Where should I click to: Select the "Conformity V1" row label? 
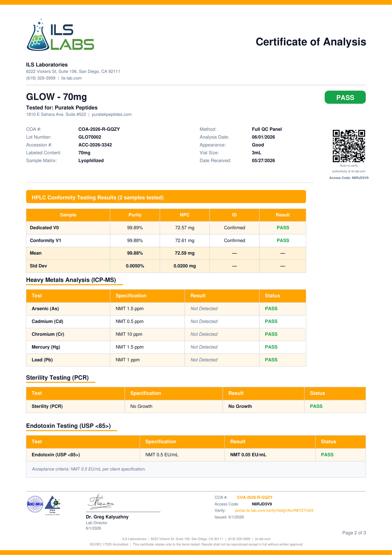45,241
